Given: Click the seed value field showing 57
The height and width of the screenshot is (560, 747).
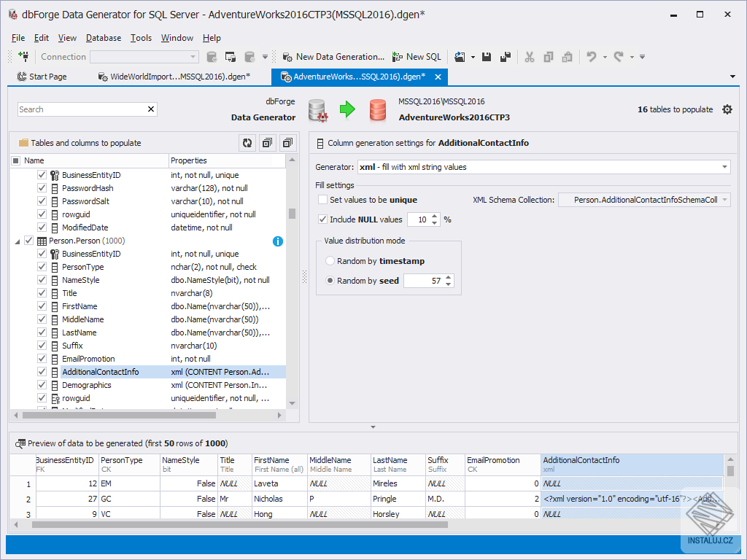Looking at the screenshot, I should pyautogui.click(x=424, y=281).
